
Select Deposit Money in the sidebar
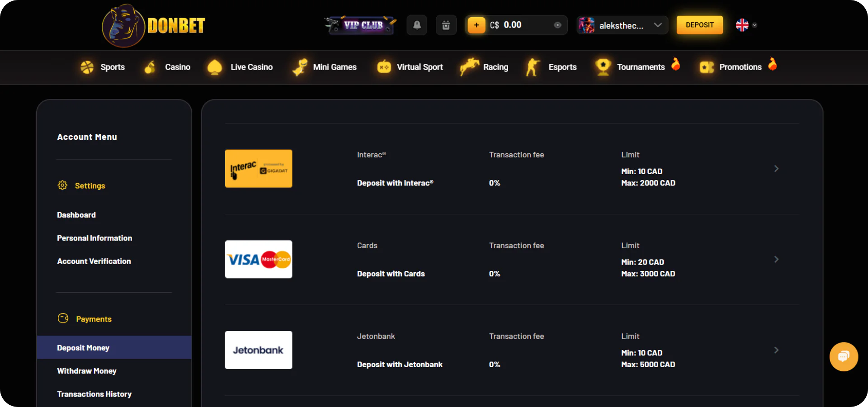pos(114,347)
